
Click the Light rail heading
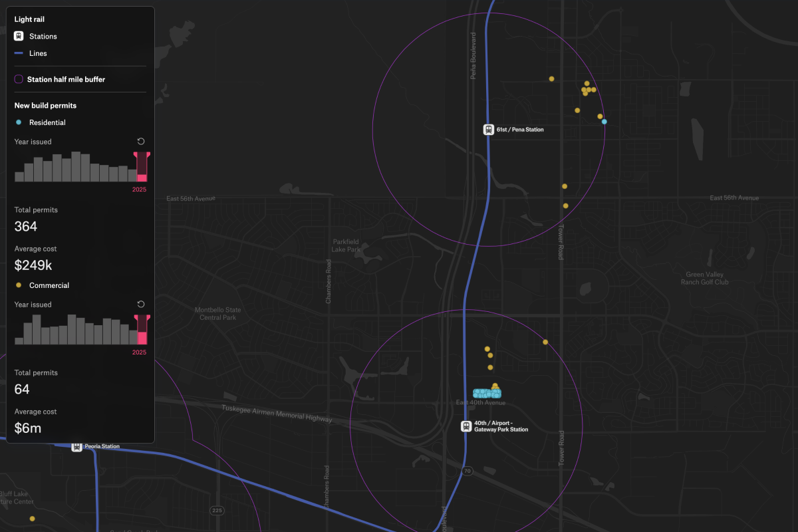[30, 19]
